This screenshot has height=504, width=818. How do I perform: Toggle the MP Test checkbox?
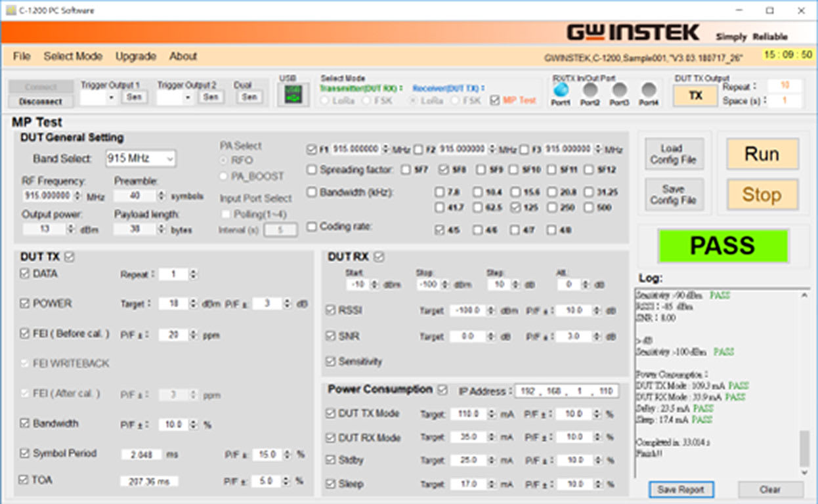point(495,100)
